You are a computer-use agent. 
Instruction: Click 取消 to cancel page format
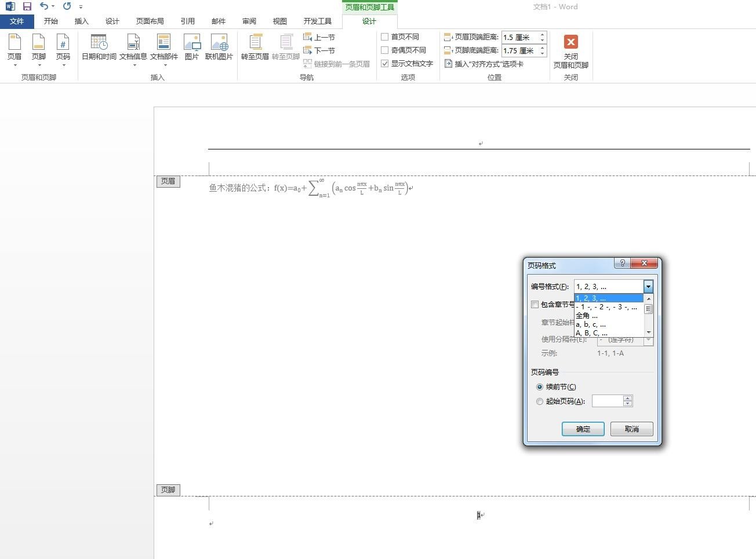pyautogui.click(x=631, y=429)
